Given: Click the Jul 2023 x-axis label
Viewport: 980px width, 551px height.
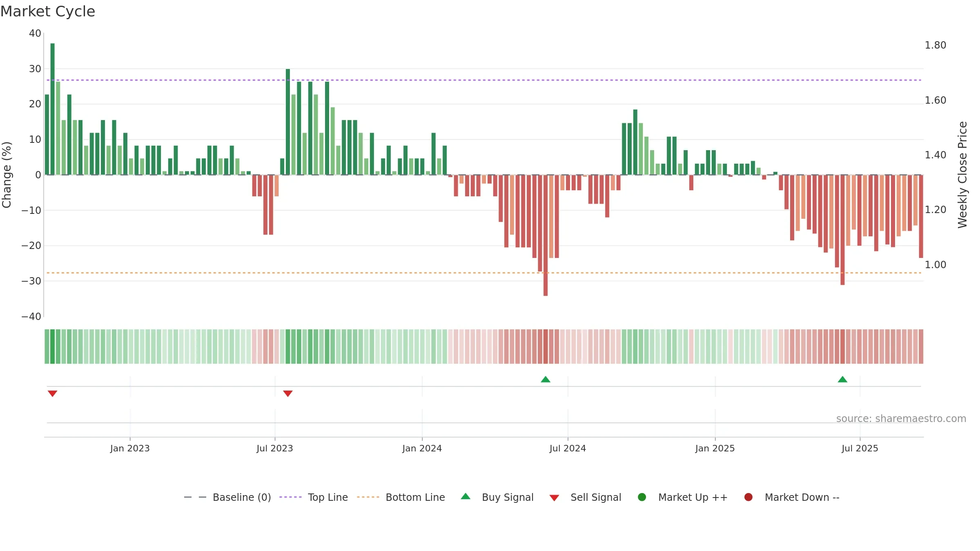Looking at the screenshot, I should point(275,449).
